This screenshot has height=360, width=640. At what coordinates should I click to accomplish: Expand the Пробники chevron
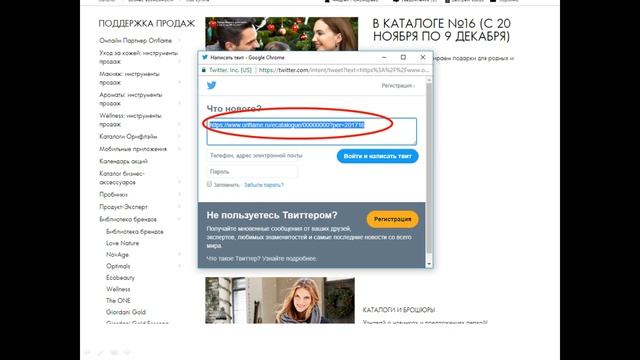(x=180, y=194)
